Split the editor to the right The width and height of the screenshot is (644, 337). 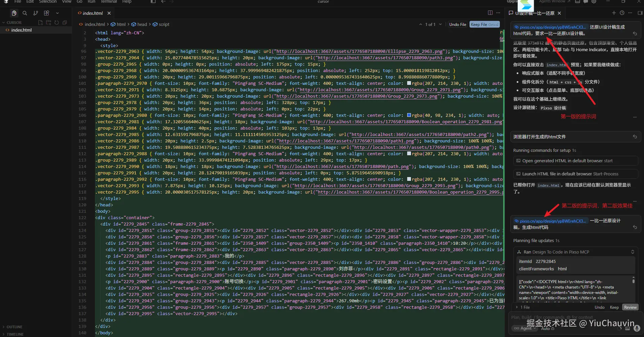pos(490,13)
